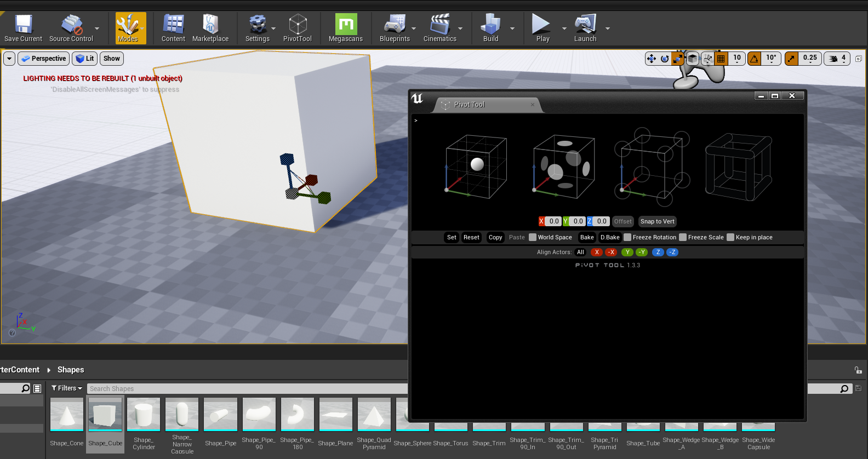Enable the World Space checkbox
The width and height of the screenshot is (868, 459).
point(533,237)
